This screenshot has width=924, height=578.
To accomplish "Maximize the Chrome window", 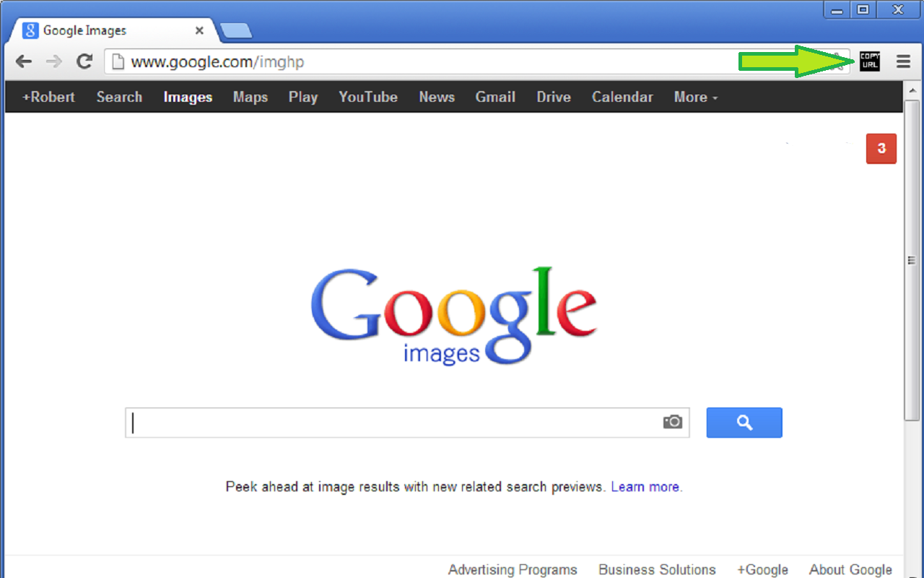I will [862, 10].
